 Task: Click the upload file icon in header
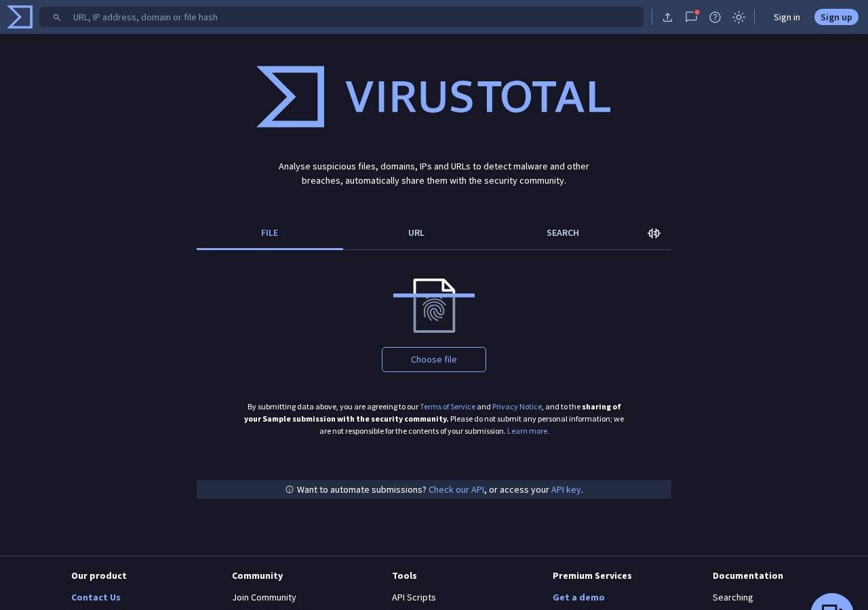click(x=667, y=17)
